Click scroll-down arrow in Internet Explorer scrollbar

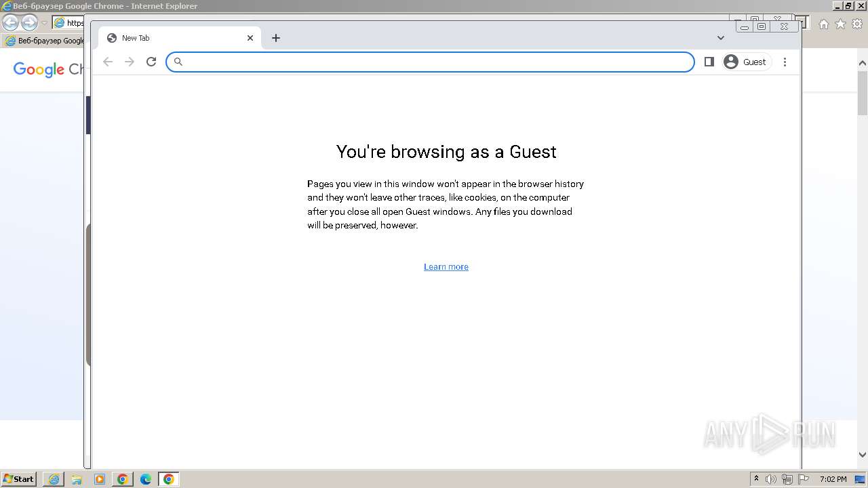[863, 455]
